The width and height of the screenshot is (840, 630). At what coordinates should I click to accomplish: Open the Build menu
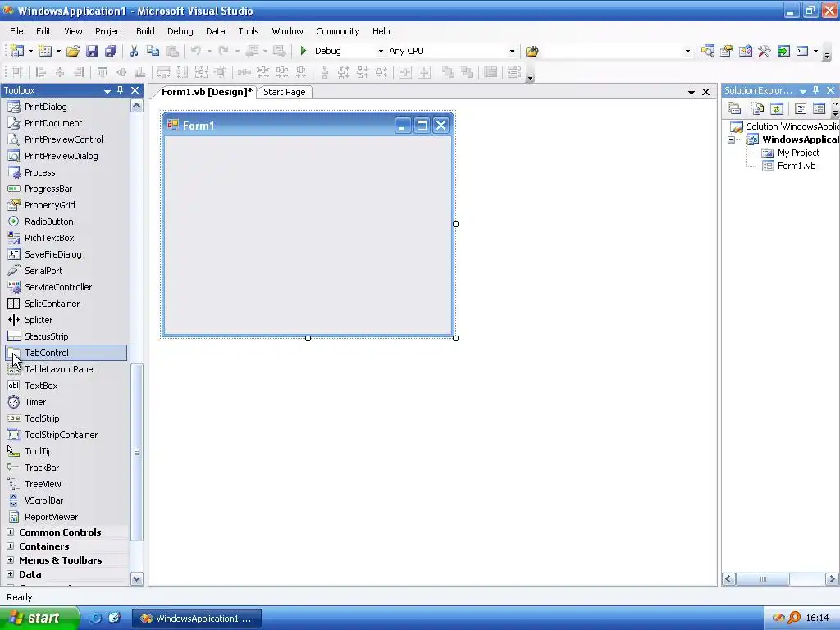tap(145, 31)
